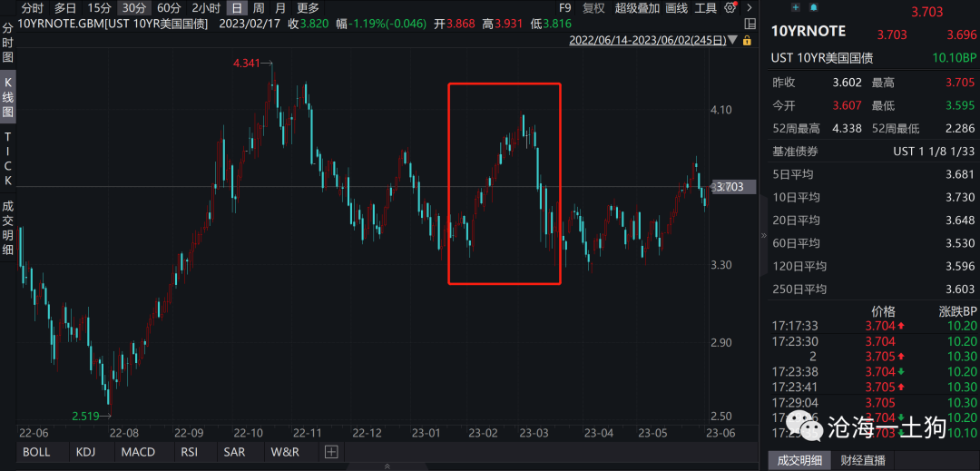Click the 4.341 high price marker
Screen dimensions: 980x471
pyautogui.click(x=248, y=64)
